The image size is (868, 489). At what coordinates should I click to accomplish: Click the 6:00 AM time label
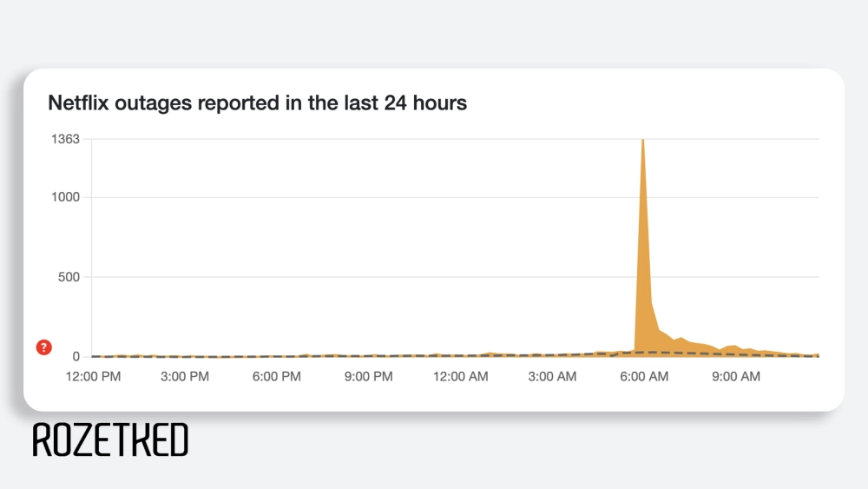[645, 377]
